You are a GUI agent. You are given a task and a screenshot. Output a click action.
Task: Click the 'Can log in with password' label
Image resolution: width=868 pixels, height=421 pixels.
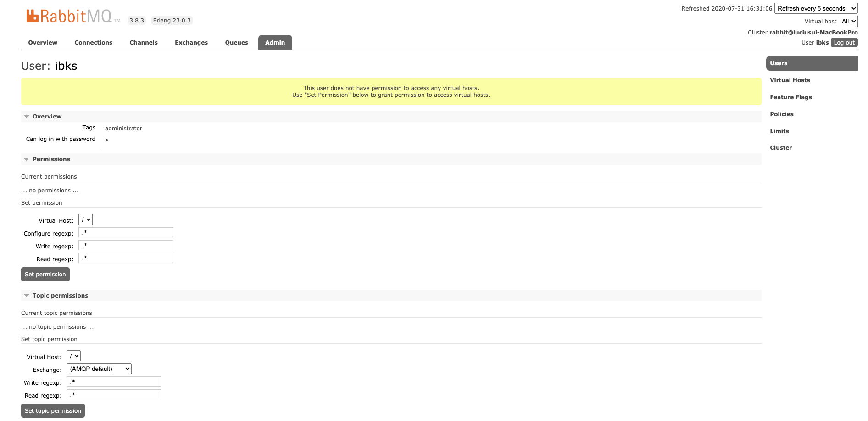click(x=61, y=139)
